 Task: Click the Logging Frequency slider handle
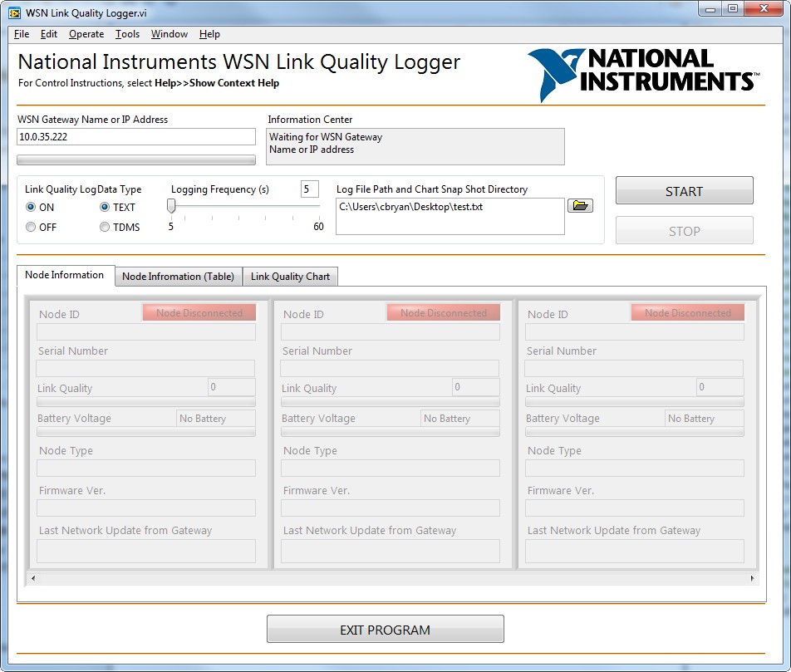(171, 206)
